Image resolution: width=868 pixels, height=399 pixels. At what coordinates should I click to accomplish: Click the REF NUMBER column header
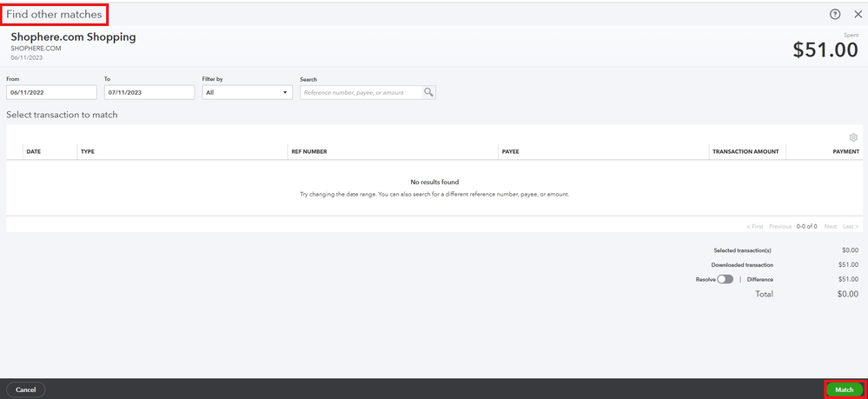(x=309, y=151)
